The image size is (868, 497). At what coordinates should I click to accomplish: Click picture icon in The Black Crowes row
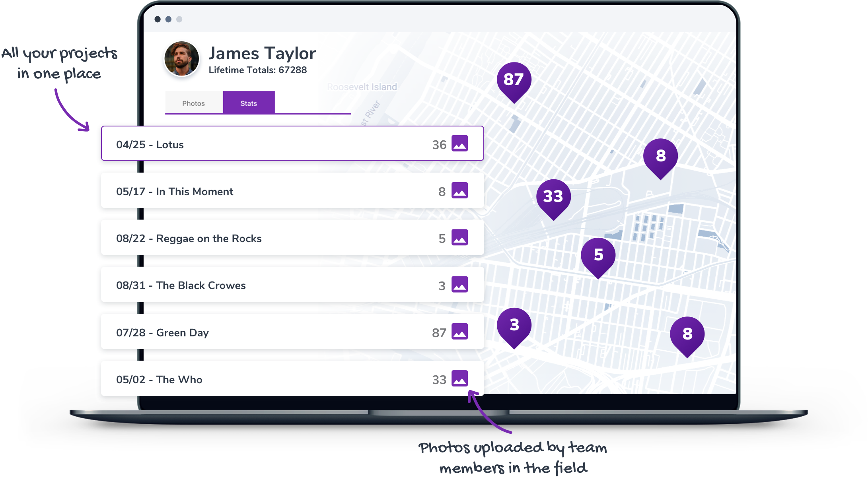click(459, 284)
